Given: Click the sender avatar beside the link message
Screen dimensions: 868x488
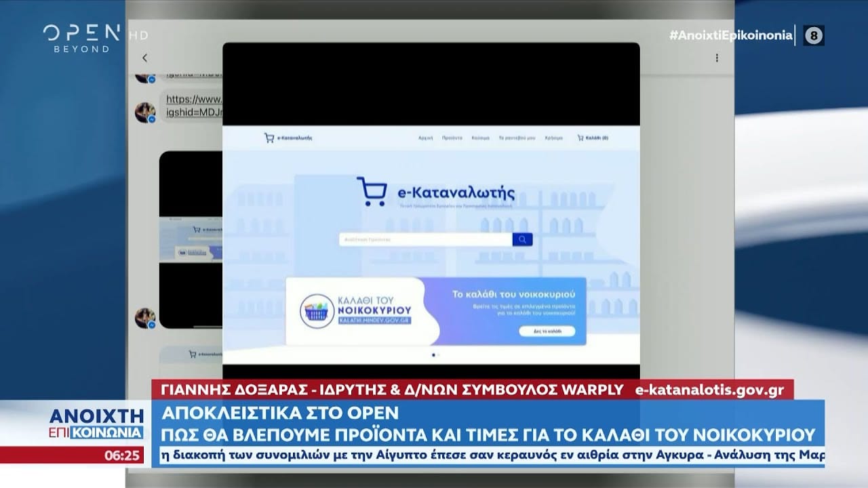Looking at the screenshot, I should [x=144, y=113].
